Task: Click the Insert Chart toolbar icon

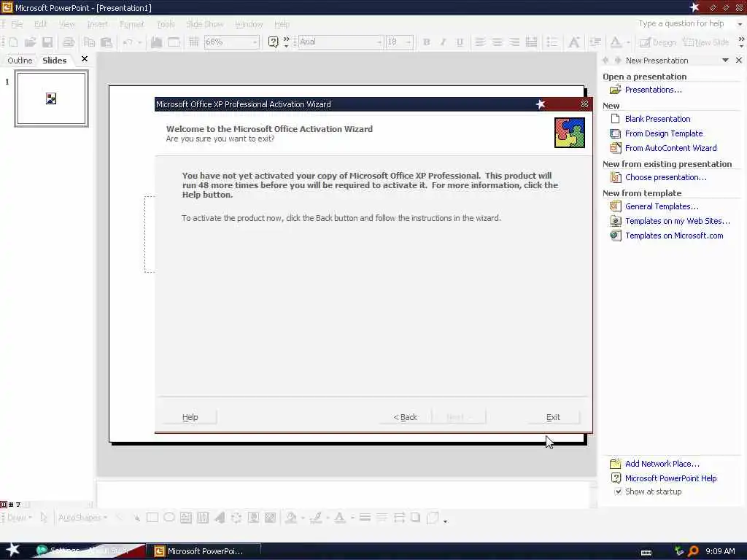Action: [x=156, y=42]
